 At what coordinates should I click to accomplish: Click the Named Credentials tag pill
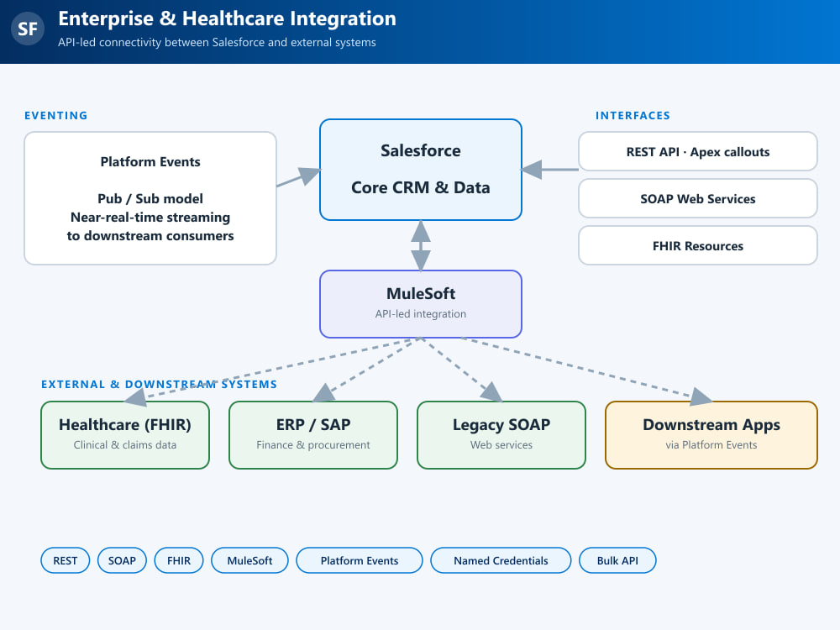[501, 560]
